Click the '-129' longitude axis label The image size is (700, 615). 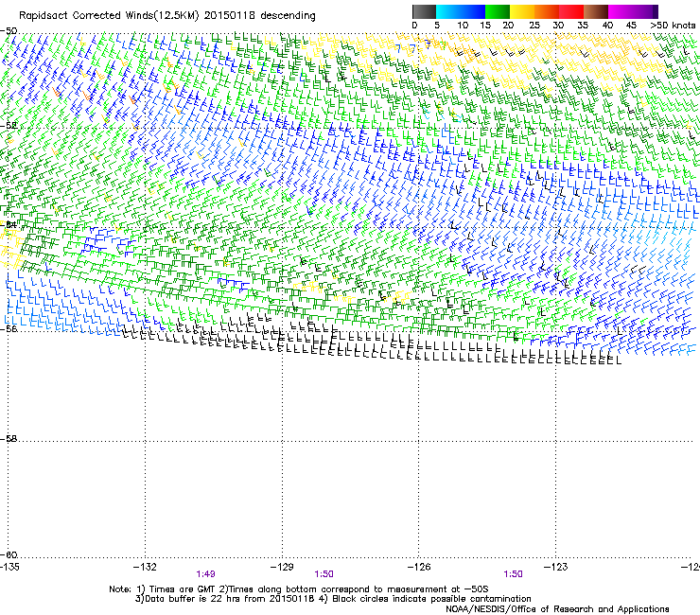tap(282, 567)
